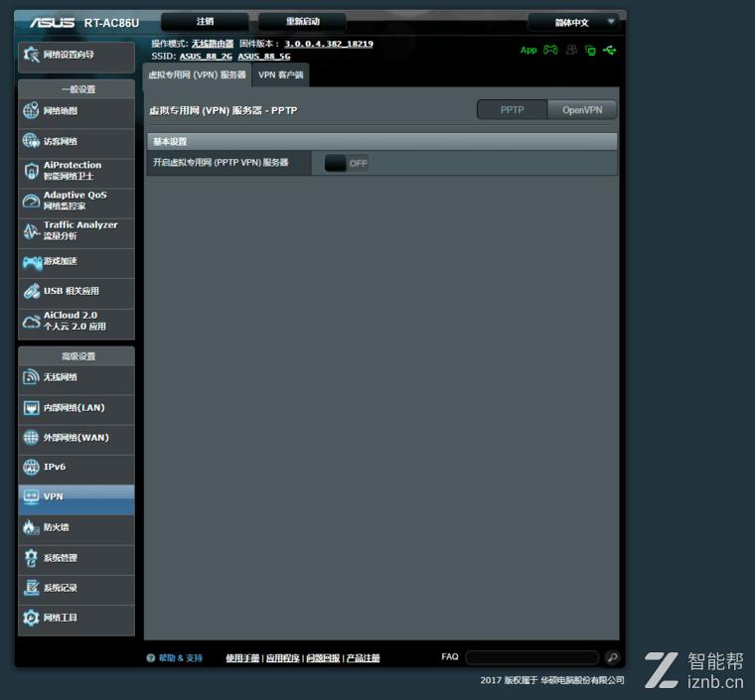This screenshot has width=755, height=700.
Task: Click the help question mark icon
Action: 151,658
